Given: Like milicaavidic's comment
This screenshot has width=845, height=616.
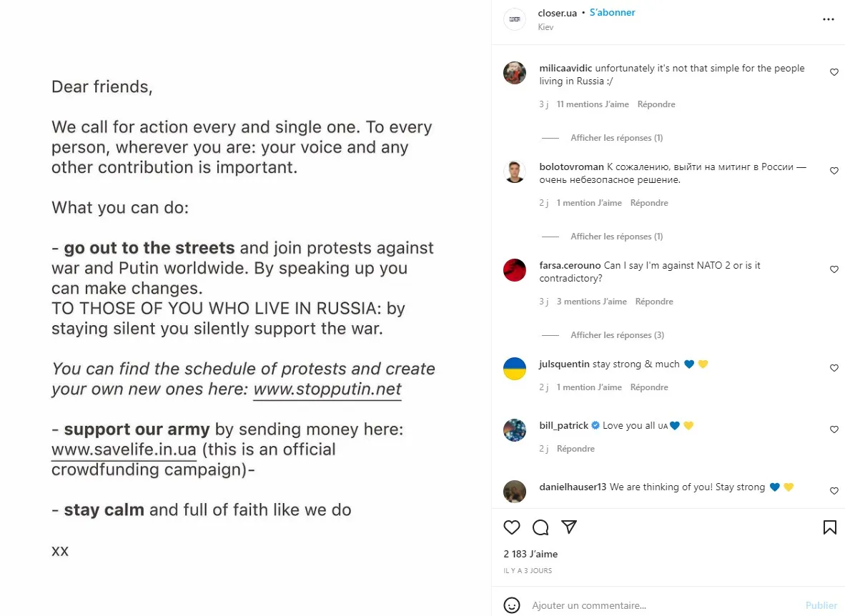Looking at the screenshot, I should pyautogui.click(x=834, y=72).
